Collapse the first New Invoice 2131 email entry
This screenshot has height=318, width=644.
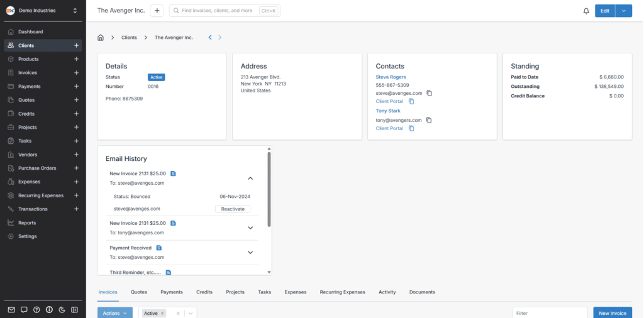point(250,178)
